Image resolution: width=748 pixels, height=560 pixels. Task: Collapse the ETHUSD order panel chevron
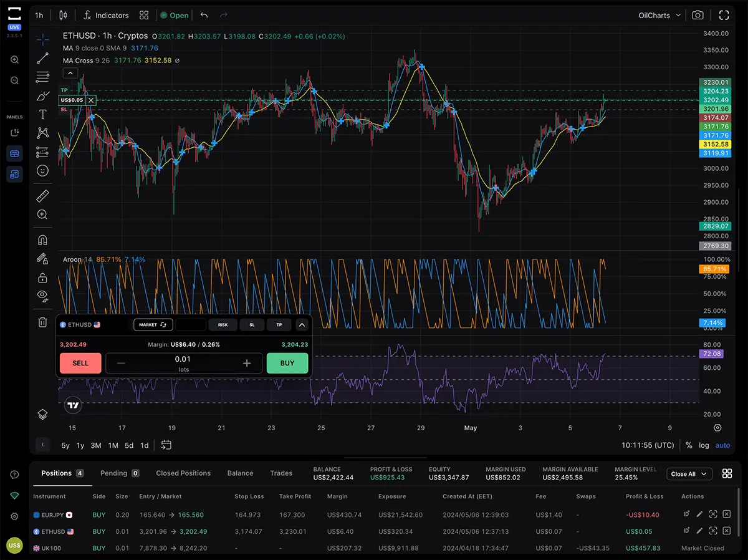302,325
